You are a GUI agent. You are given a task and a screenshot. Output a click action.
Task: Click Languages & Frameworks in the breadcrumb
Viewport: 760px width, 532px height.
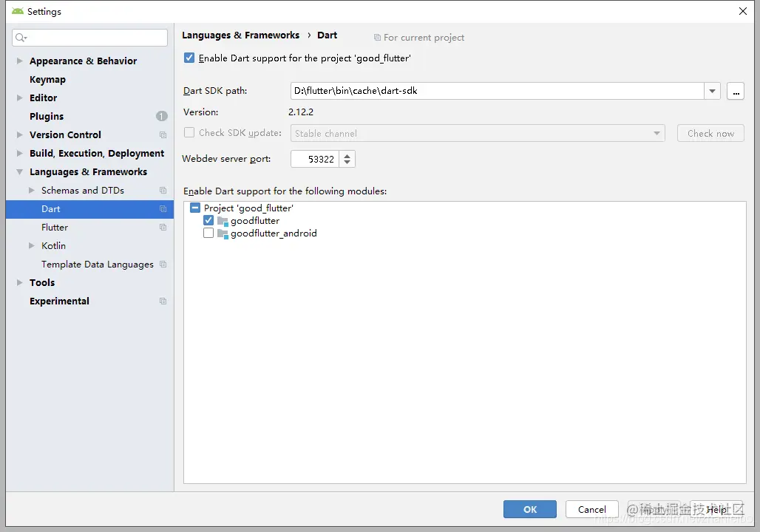[241, 35]
